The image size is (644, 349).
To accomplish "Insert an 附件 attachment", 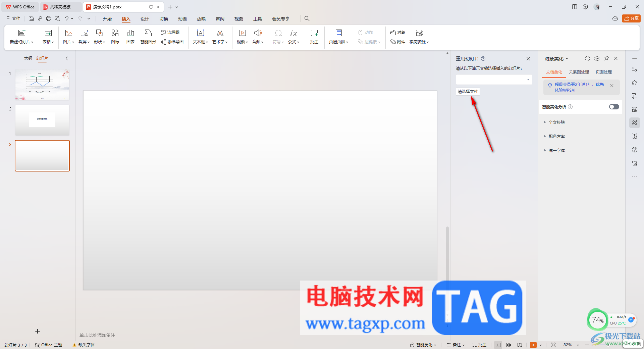I will pyautogui.click(x=398, y=42).
